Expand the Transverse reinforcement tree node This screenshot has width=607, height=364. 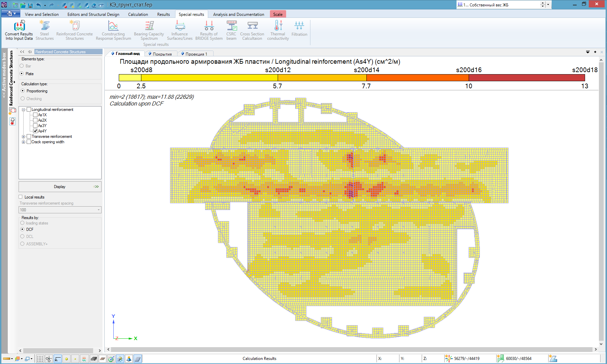24,136
